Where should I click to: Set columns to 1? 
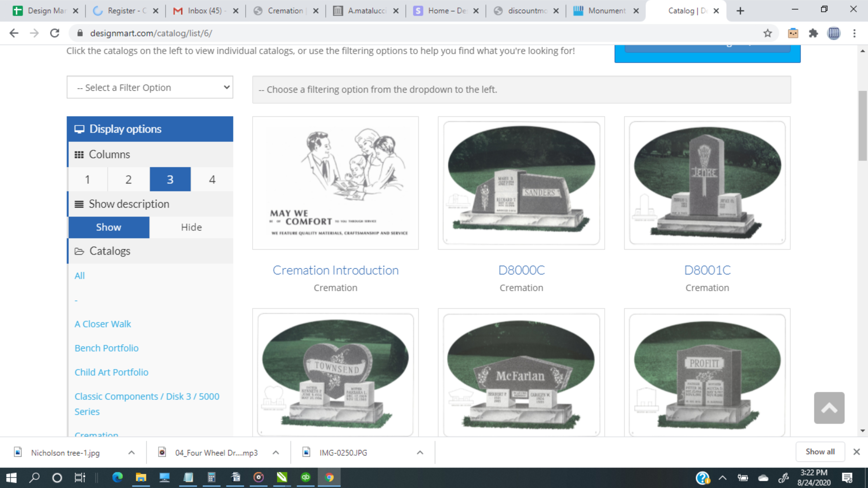click(x=88, y=179)
